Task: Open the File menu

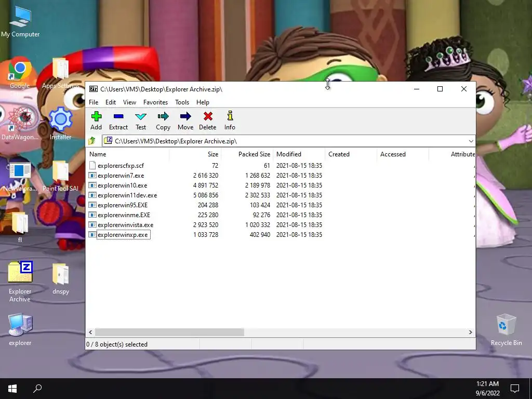Action: click(x=94, y=102)
